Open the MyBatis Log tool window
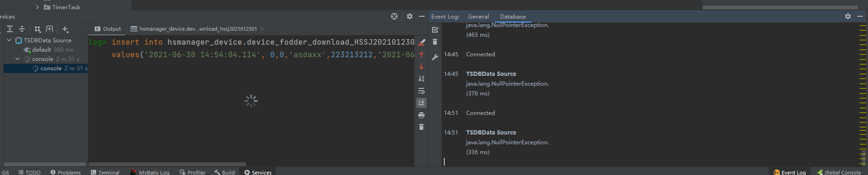 pos(150,172)
